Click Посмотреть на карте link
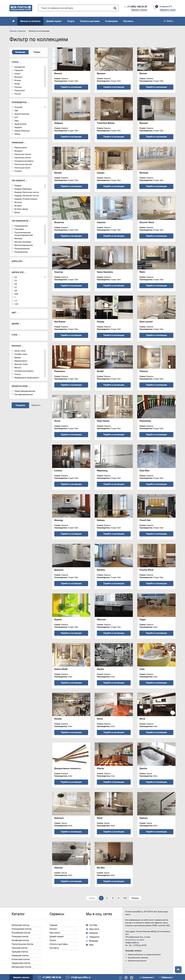Image resolution: width=185 pixels, height=980 pixels. click(134, 940)
